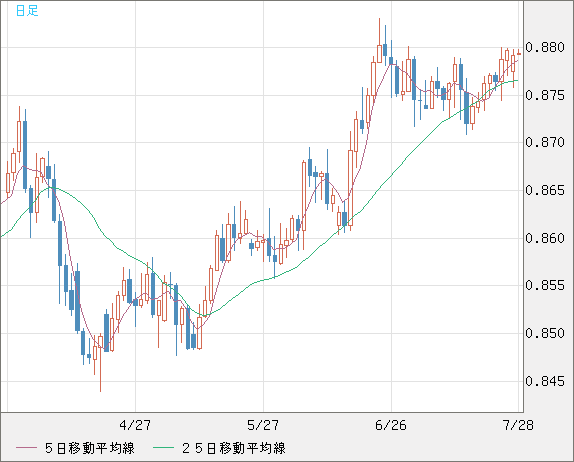
Task: Click the 5日移動平均線 legend label
Action: (90, 448)
